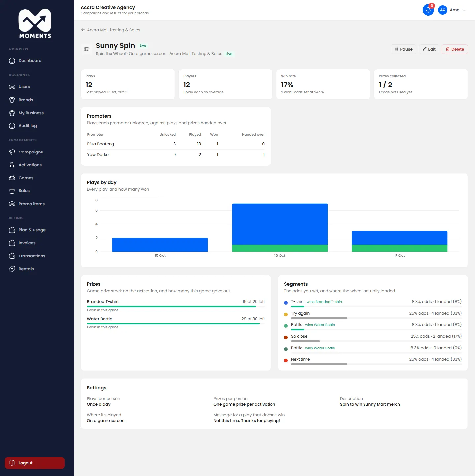Screen dimensions: 475x476
Task: Click the Moments logo
Action: coord(35,23)
